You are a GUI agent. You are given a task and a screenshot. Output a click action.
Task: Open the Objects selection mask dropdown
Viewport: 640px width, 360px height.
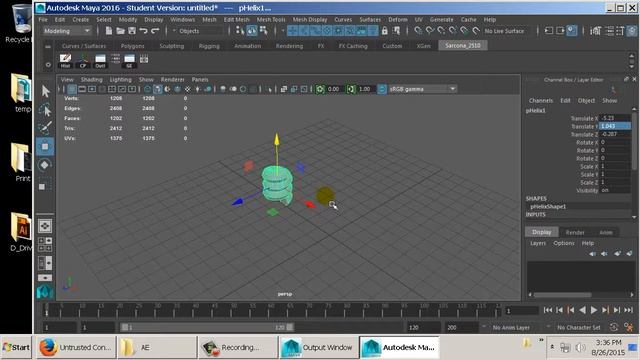[197, 31]
